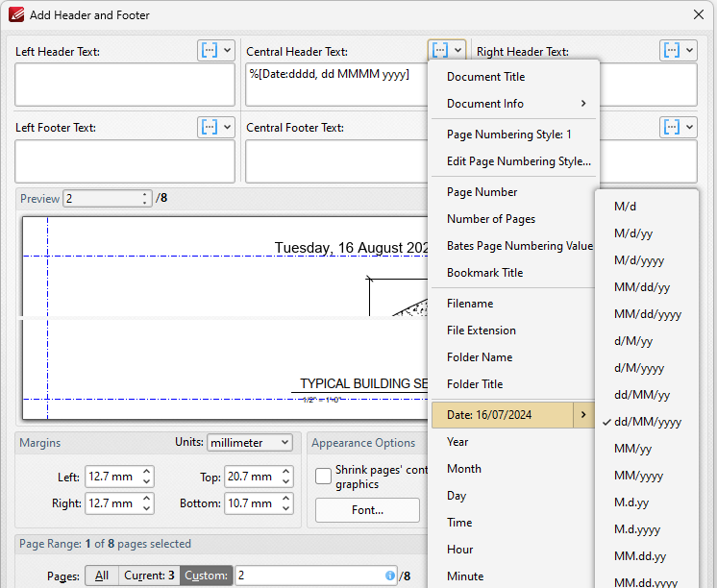Open macro dropdown arrow for Left Footer Text
Viewport: 717px width, 588px height.
[227, 127]
